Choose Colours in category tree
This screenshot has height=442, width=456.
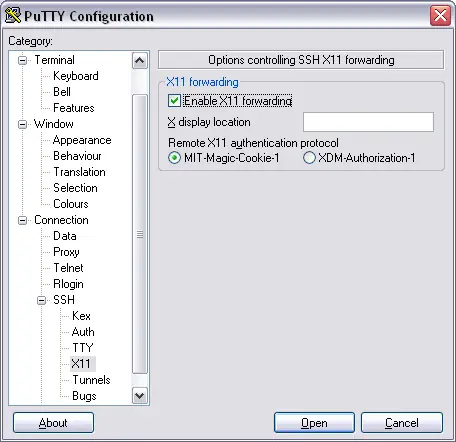[71, 204]
